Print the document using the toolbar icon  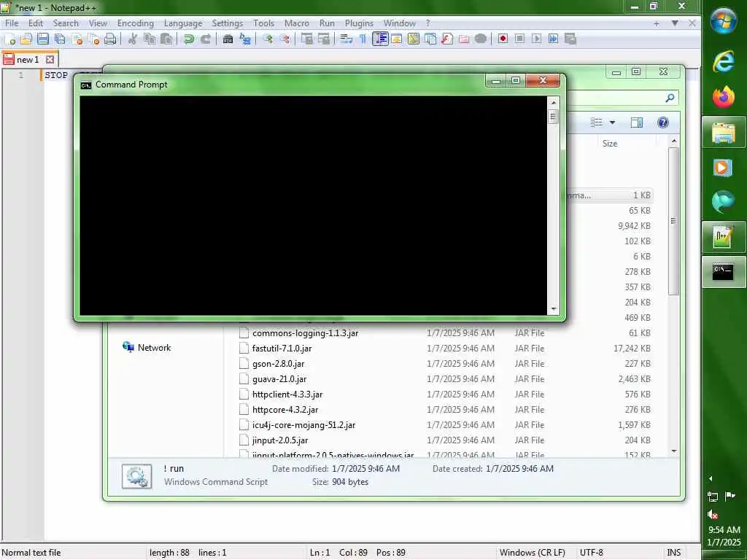click(110, 39)
